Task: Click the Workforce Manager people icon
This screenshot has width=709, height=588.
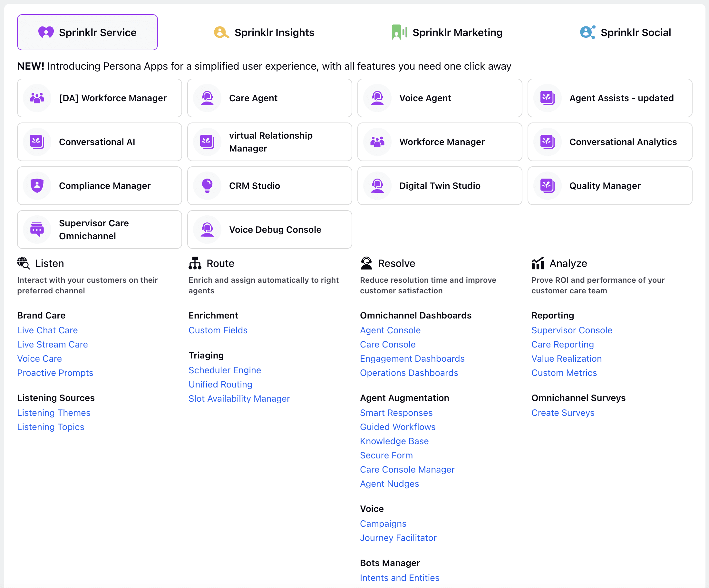Action: coord(377,142)
